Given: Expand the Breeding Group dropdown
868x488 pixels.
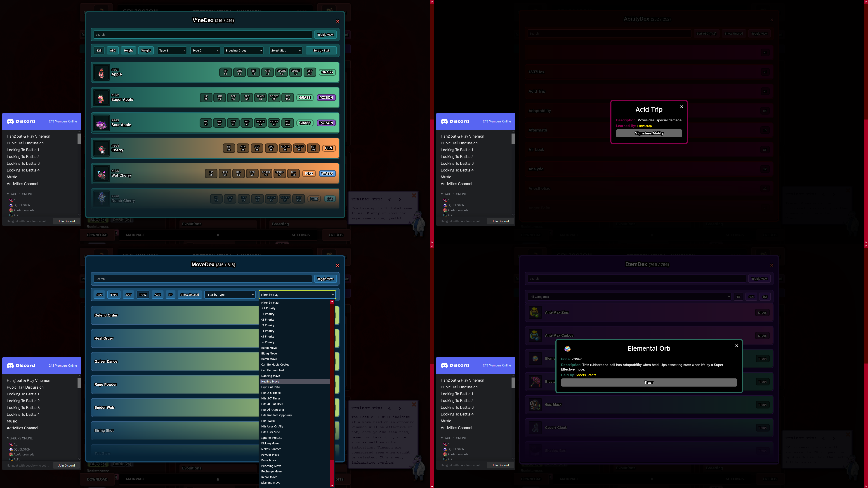Looking at the screenshot, I should (243, 51).
